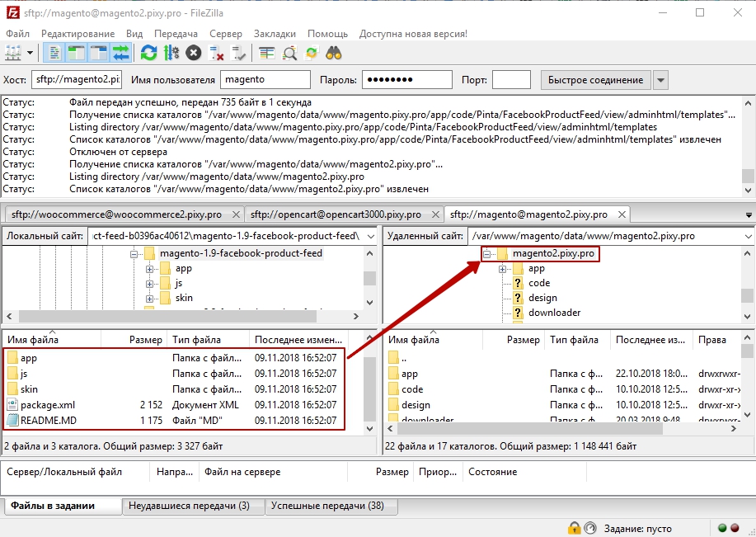The height and width of the screenshot is (537, 756).
Task: Toggle local directory tree display
Action: click(77, 53)
